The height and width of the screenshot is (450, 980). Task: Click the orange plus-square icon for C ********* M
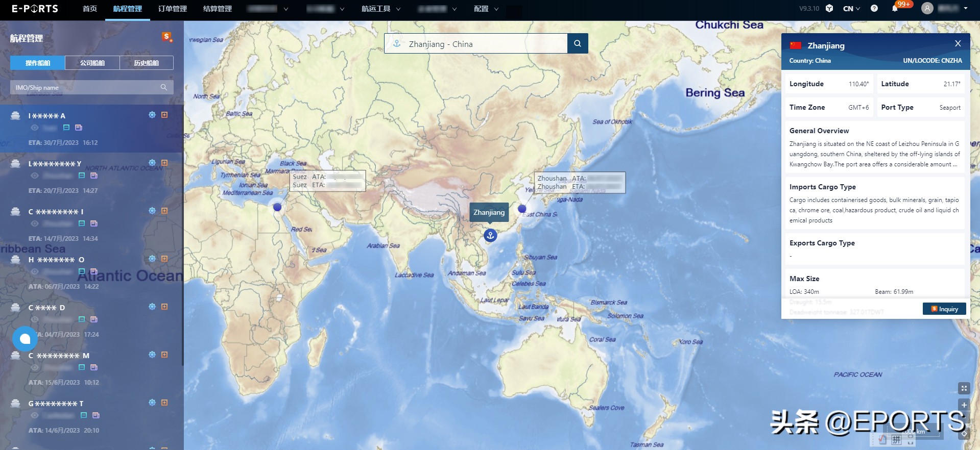click(x=164, y=355)
